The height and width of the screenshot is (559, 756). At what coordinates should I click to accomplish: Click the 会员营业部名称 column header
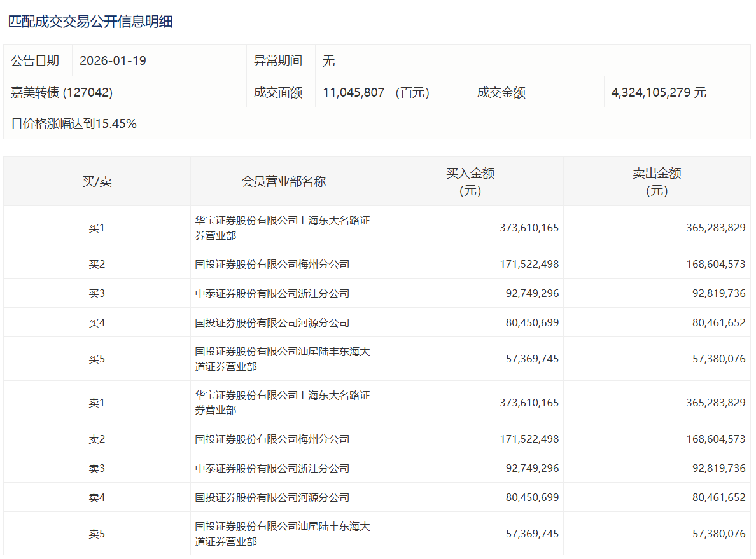point(283,181)
